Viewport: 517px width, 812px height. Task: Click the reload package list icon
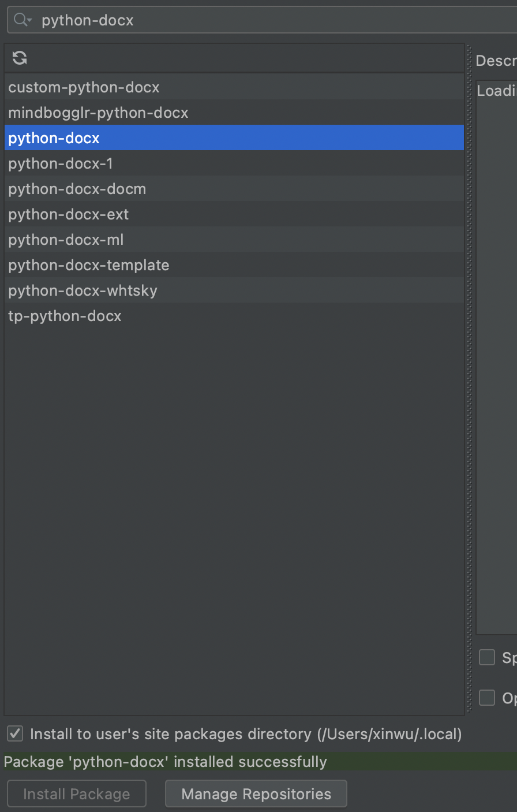pyautogui.click(x=20, y=58)
